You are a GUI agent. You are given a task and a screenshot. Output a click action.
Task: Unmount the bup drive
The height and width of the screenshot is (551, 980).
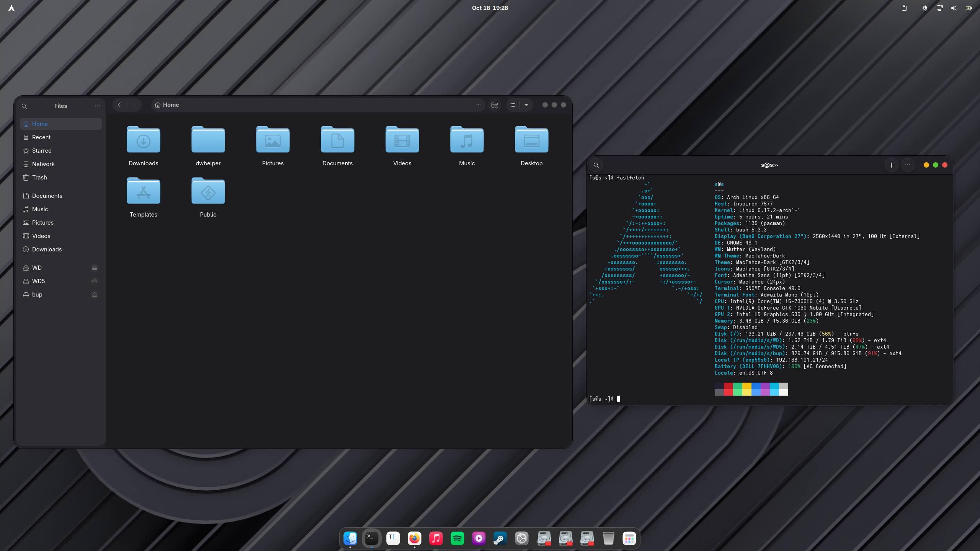click(x=94, y=295)
